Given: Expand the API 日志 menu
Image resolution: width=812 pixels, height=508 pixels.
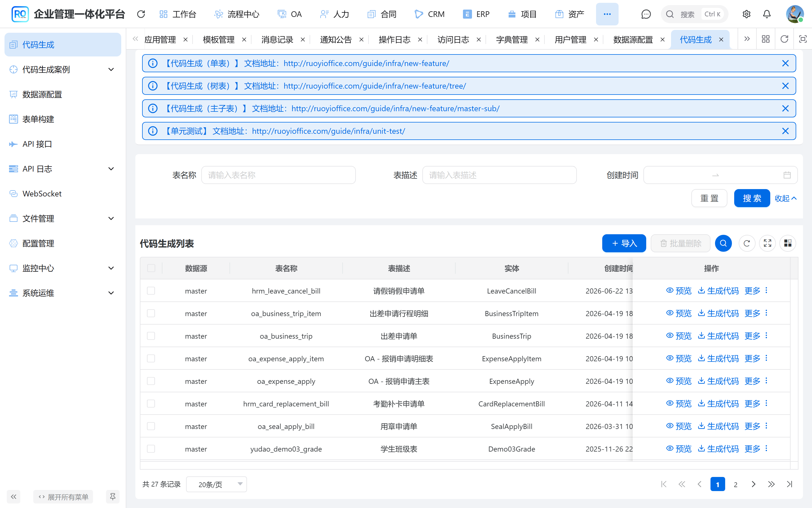Looking at the screenshot, I should 63,169.
